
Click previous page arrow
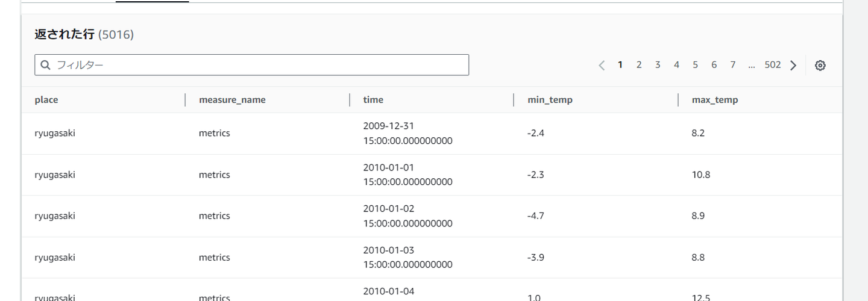point(602,66)
